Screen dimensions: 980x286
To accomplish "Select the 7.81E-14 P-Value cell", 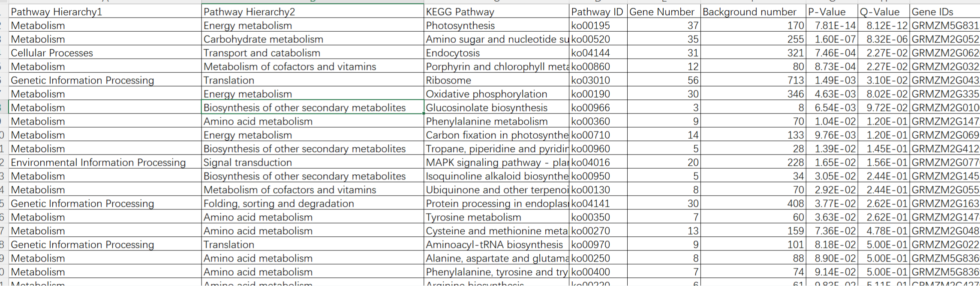I will coord(831,26).
